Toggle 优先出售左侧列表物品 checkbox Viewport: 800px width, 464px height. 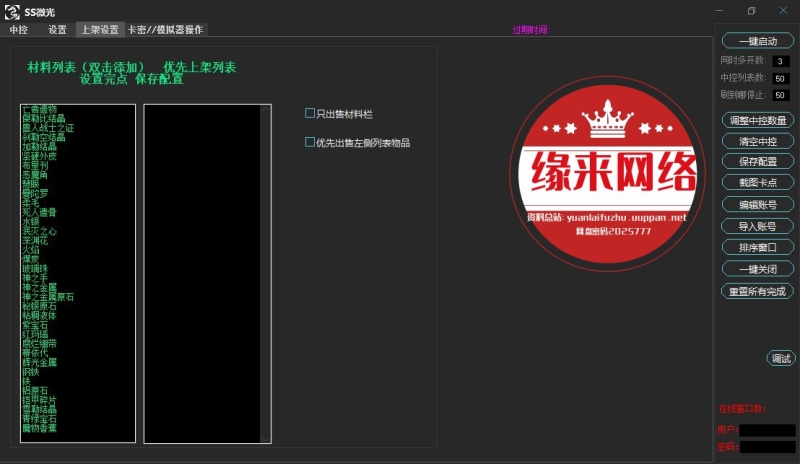(x=310, y=142)
